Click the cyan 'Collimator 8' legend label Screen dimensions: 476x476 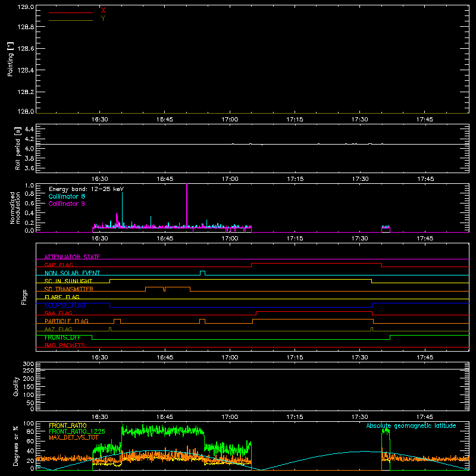click(x=67, y=196)
